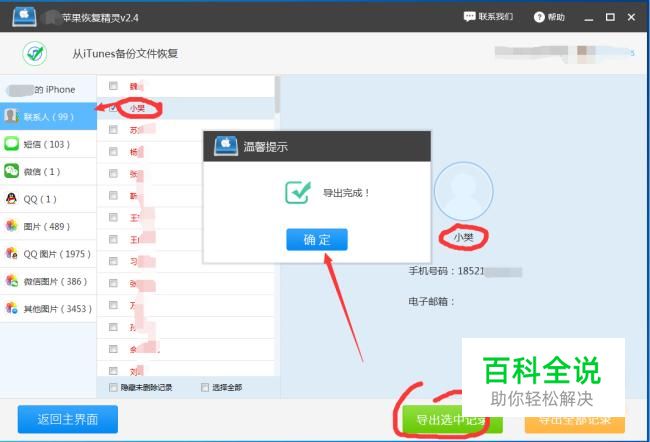Click the 其他图片 icon

[x=12, y=308]
